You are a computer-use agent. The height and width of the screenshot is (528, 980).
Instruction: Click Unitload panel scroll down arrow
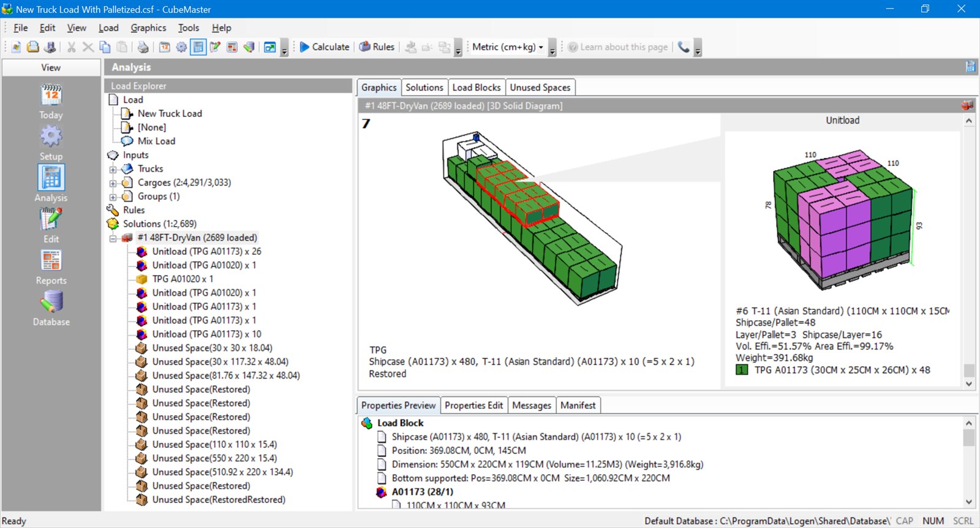969,384
